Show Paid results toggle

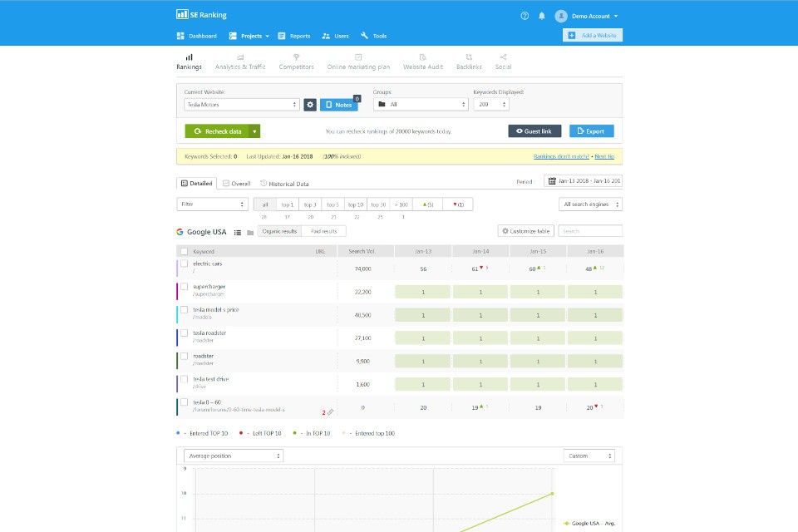(x=323, y=231)
